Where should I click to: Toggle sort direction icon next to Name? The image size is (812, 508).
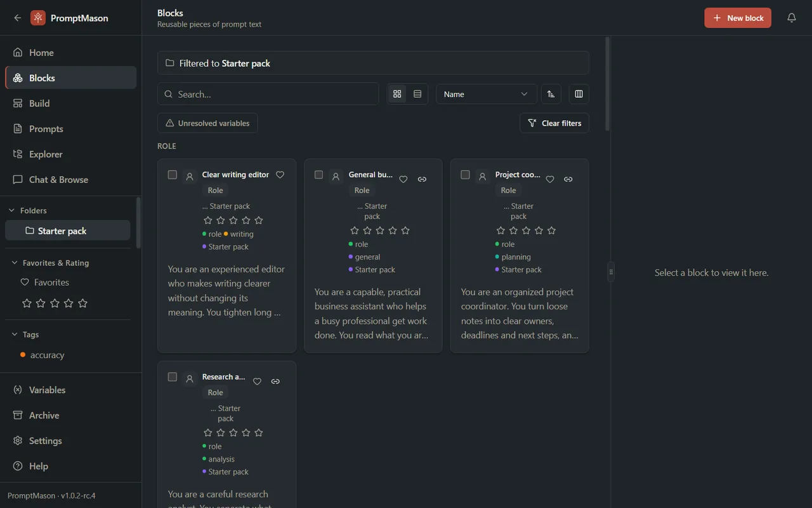click(551, 94)
